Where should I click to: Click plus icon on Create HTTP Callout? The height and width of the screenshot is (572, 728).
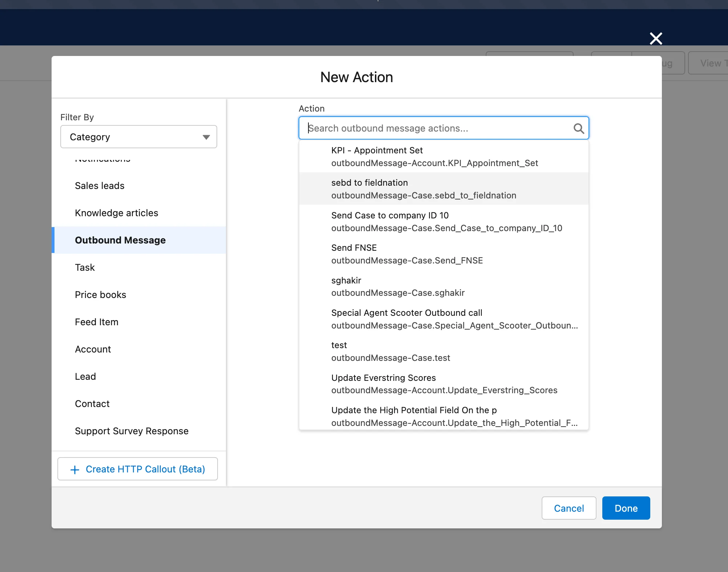click(x=75, y=470)
